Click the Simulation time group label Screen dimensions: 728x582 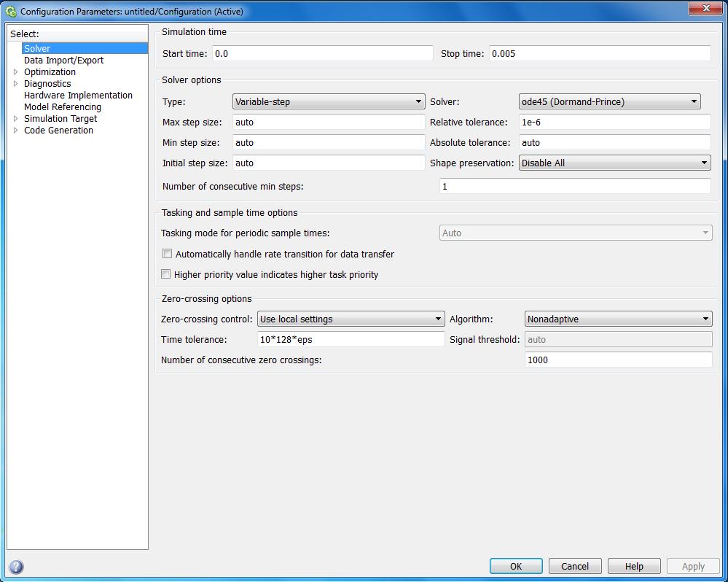[x=194, y=31]
